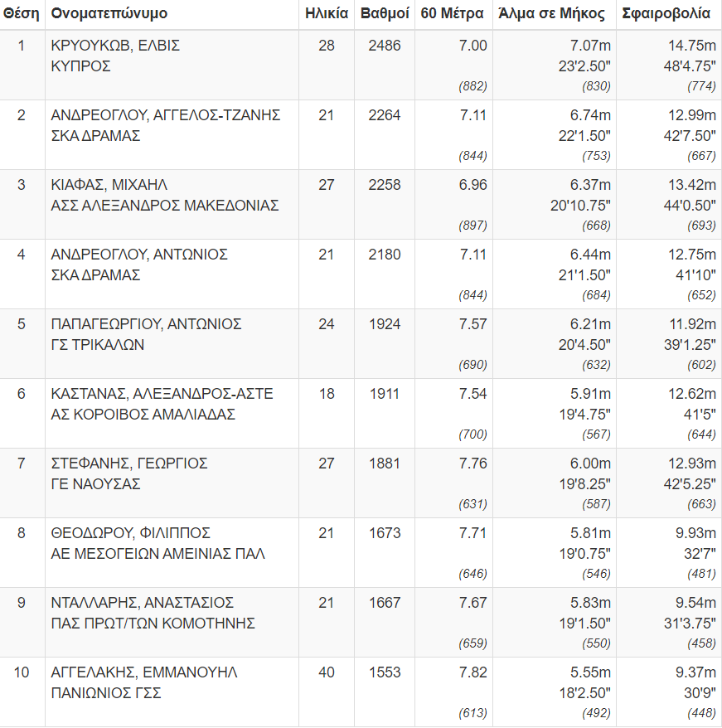Click the Ονοματεπώνυμο column header
The width and height of the screenshot is (722, 728).
coord(109,14)
